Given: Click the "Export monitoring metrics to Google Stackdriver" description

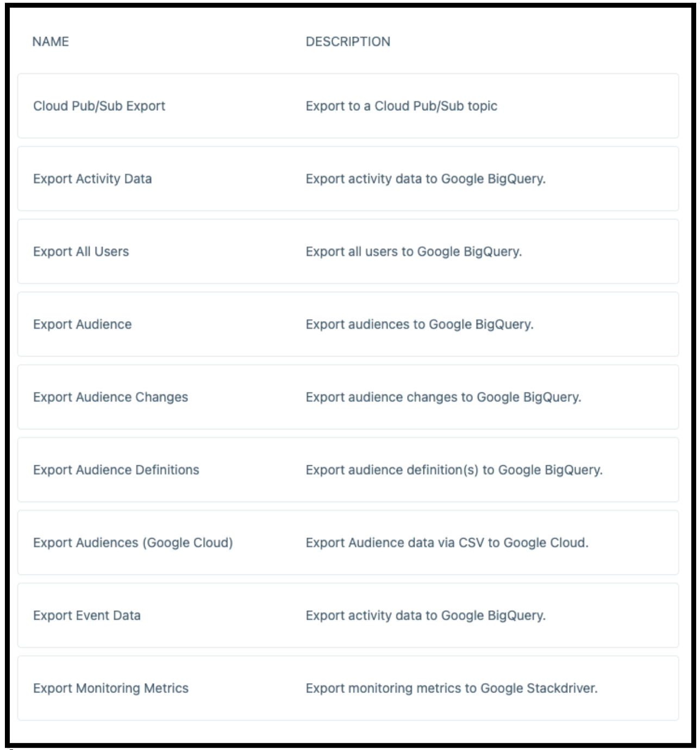Looking at the screenshot, I should (x=451, y=689).
